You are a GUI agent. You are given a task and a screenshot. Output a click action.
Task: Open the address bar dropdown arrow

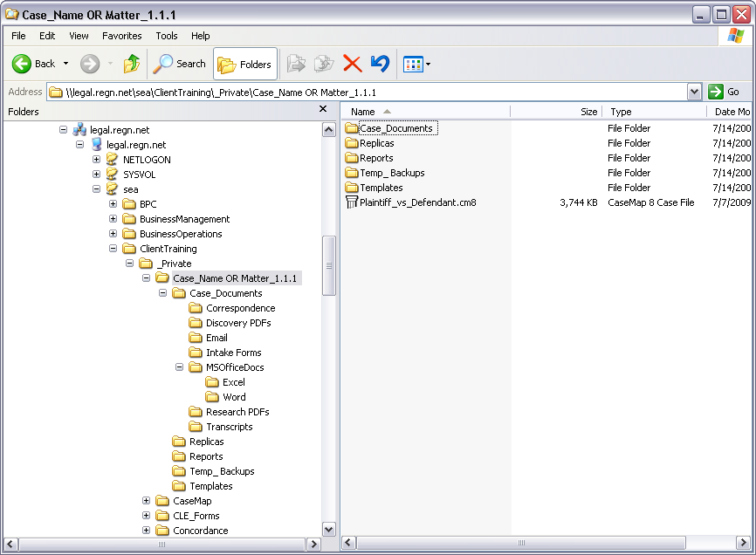694,92
